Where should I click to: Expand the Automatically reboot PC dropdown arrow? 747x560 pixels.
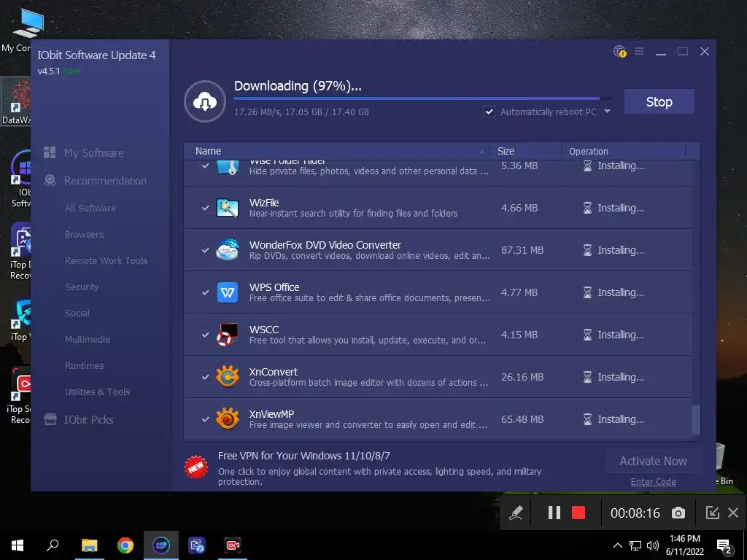point(608,112)
